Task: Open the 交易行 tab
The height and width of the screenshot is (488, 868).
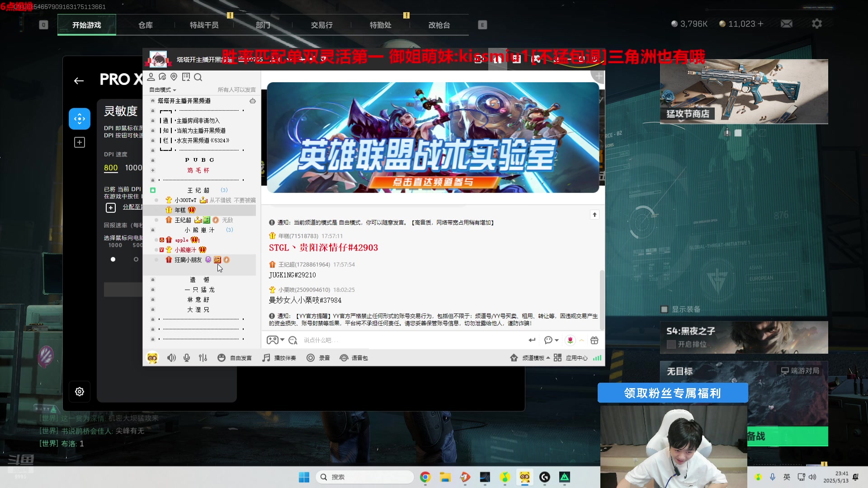Action: click(x=322, y=25)
